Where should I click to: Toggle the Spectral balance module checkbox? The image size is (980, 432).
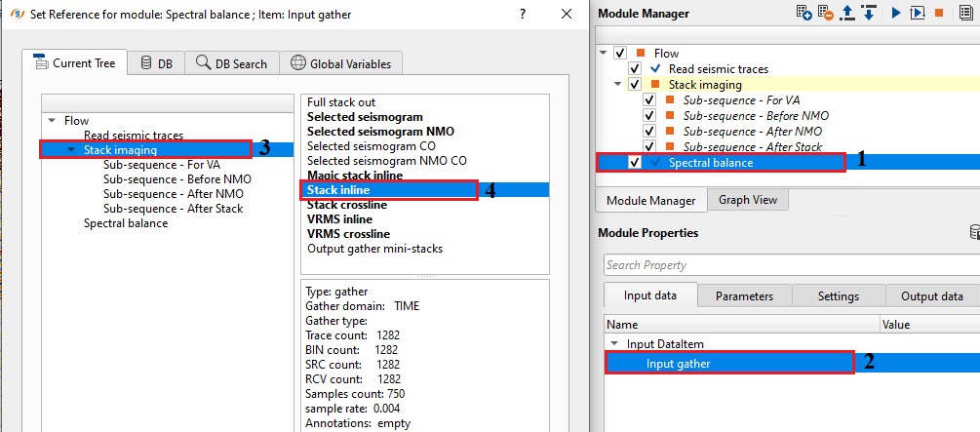[x=635, y=162]
